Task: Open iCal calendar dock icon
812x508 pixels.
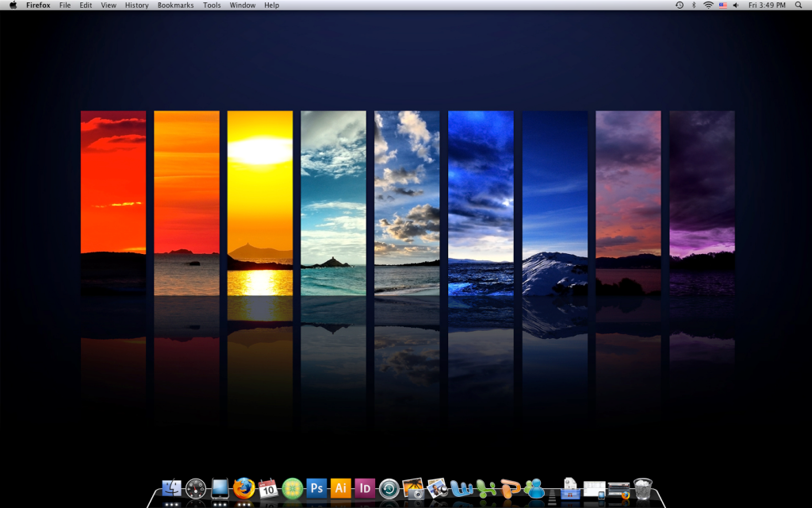Action: [267, 488]
